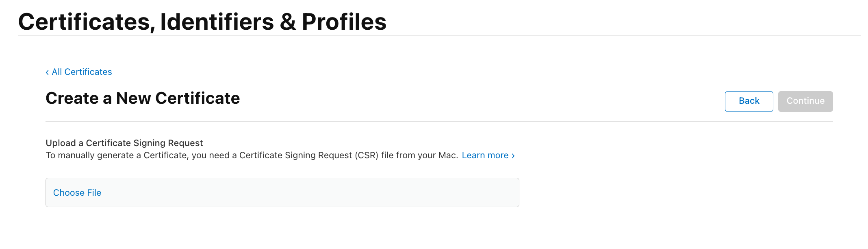Go back to All Certificates list
This screenshot has height=249, width=868.
coord(79,72)
